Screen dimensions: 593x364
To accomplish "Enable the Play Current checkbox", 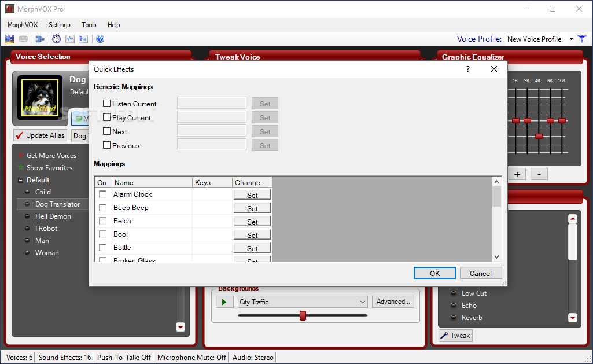I will (106, 117).
